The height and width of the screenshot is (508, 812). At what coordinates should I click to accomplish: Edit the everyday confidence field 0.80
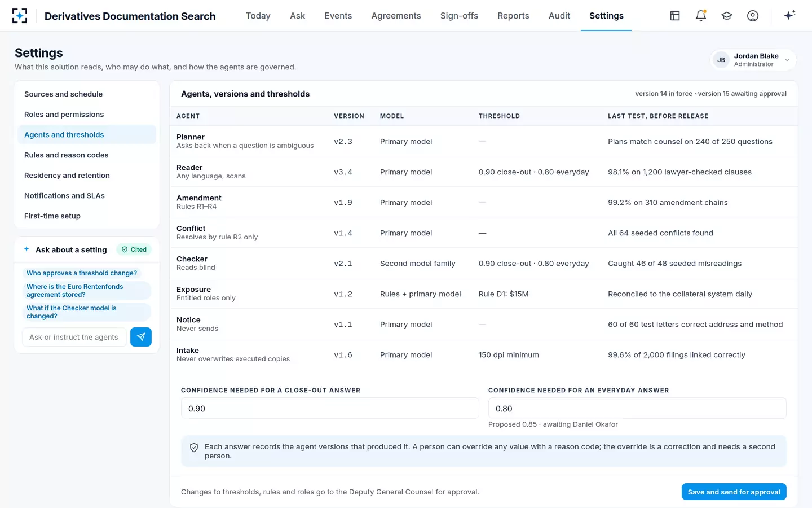(x=637, y=408)
